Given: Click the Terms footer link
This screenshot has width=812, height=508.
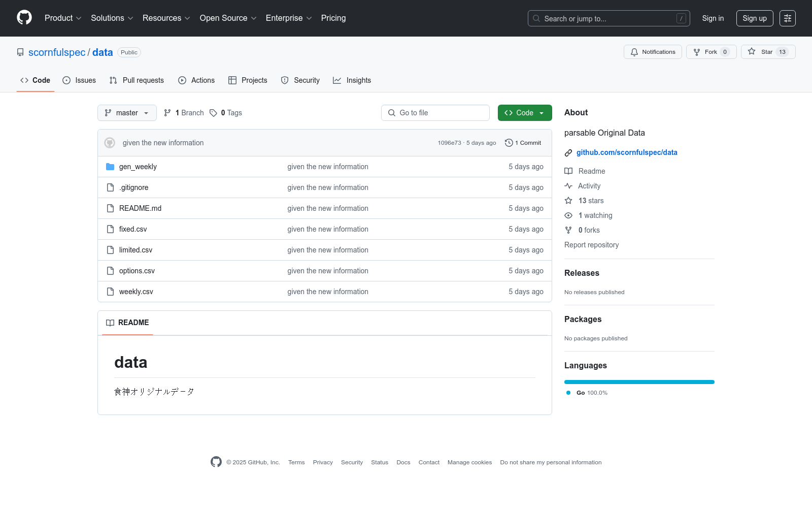Looking at the screenshot, I should pyautogui.click(x=296, y=462).
